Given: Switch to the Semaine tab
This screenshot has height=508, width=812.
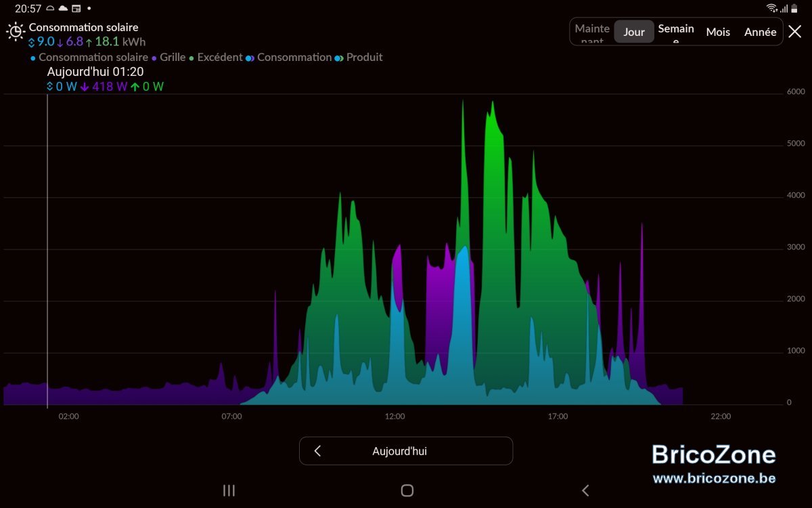Looking at the screenshot, I should click(676, 32).
